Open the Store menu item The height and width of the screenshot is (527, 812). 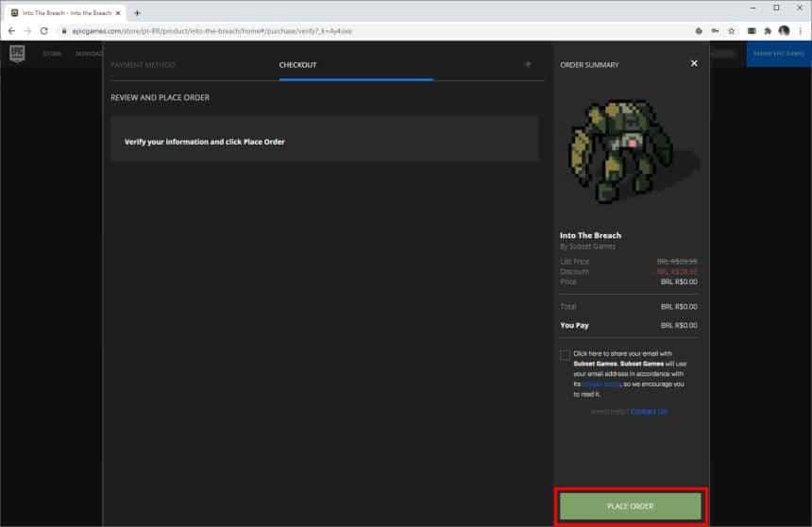pyautogui.click(x=52, y=54)
